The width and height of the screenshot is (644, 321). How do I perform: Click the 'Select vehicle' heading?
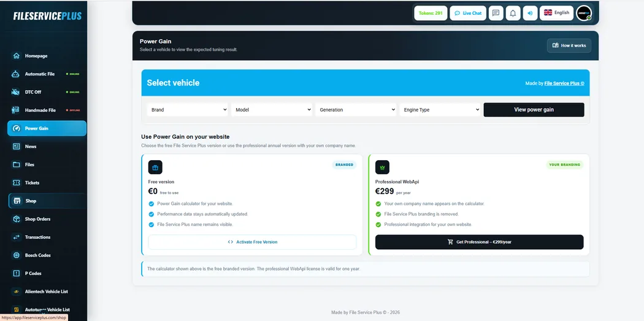[x=173, y=83]
